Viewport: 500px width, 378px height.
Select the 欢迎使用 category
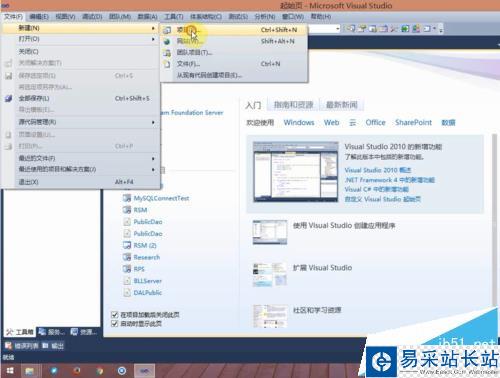pyautogui.click(x=260, y=123)
